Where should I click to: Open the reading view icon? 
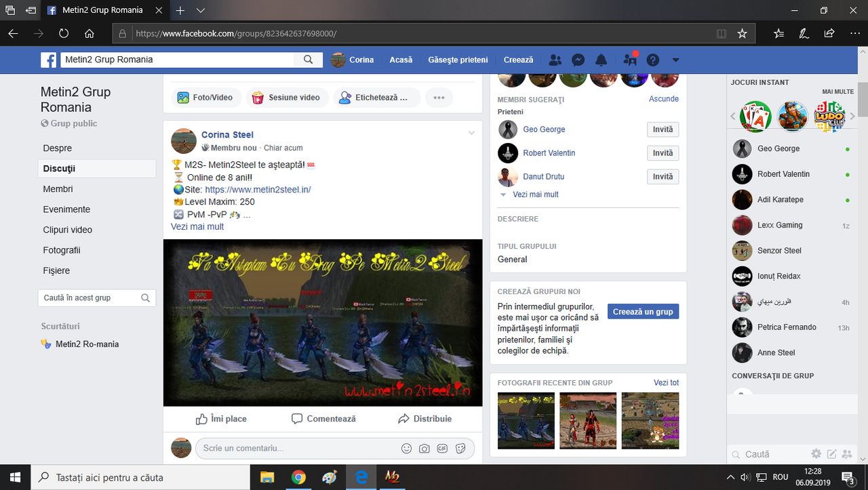(722, 33)
